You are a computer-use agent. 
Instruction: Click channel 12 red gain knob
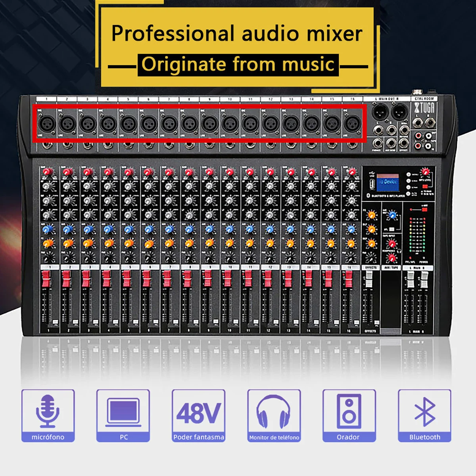271,172
